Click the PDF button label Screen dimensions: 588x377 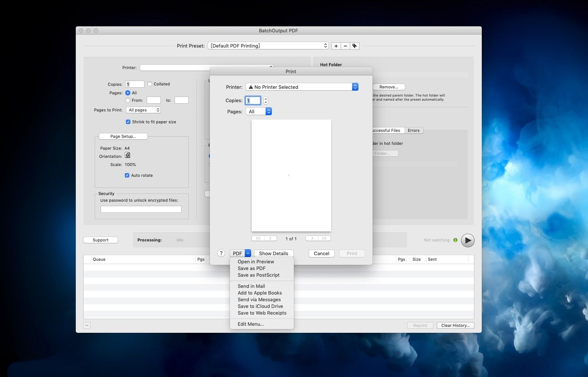click(237, 253)
